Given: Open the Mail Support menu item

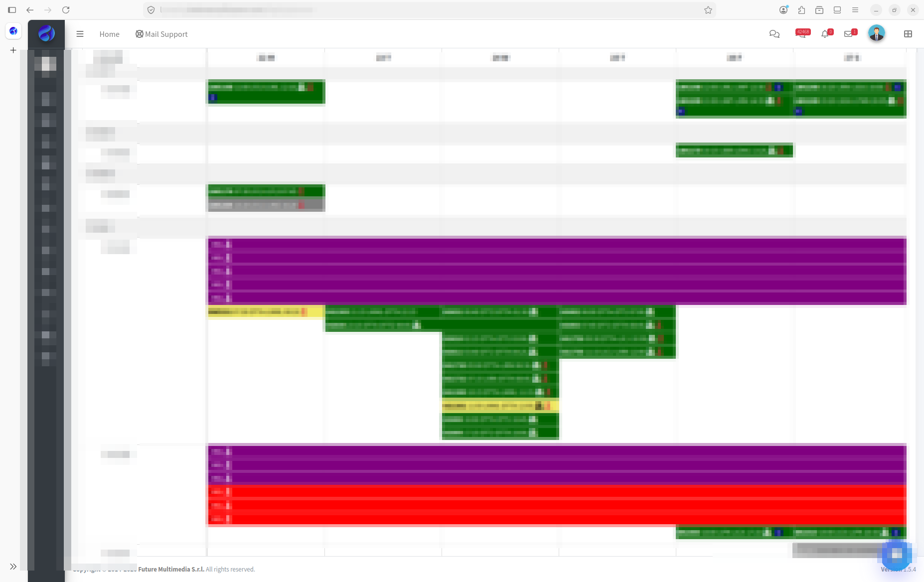Looking at the screenshot, I should (161, 34).
